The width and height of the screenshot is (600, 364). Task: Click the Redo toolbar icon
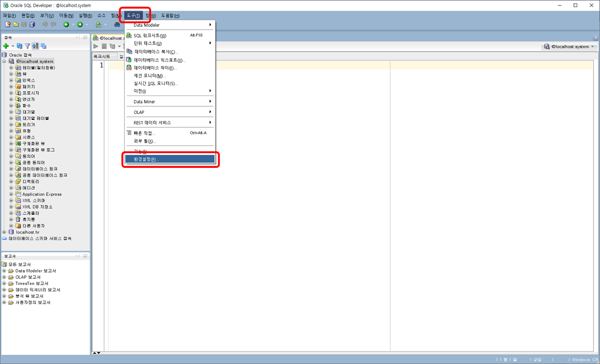tap(54, 24)
